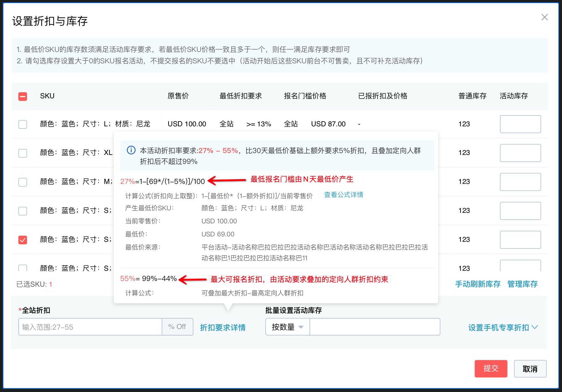This screenshot has height=392, width=562.
Task: Click 123 stock value in first row
Action: 464,124
